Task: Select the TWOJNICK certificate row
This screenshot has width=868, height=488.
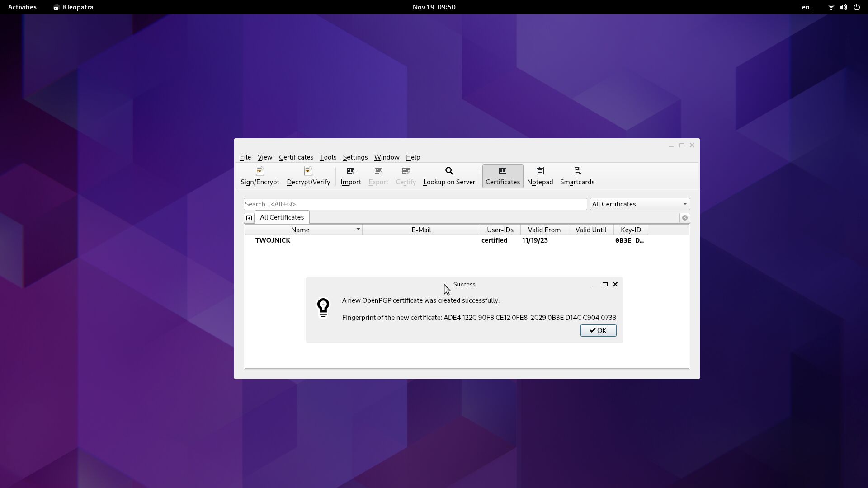Action: point(273,240)
